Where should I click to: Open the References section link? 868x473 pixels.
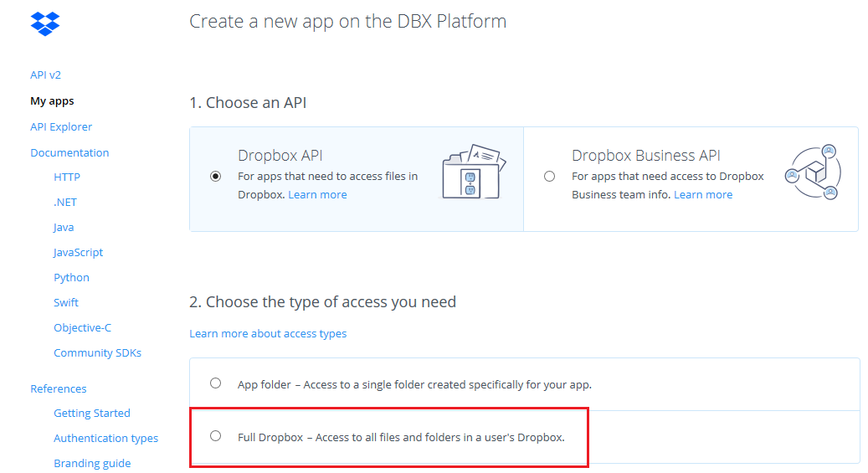59,388
